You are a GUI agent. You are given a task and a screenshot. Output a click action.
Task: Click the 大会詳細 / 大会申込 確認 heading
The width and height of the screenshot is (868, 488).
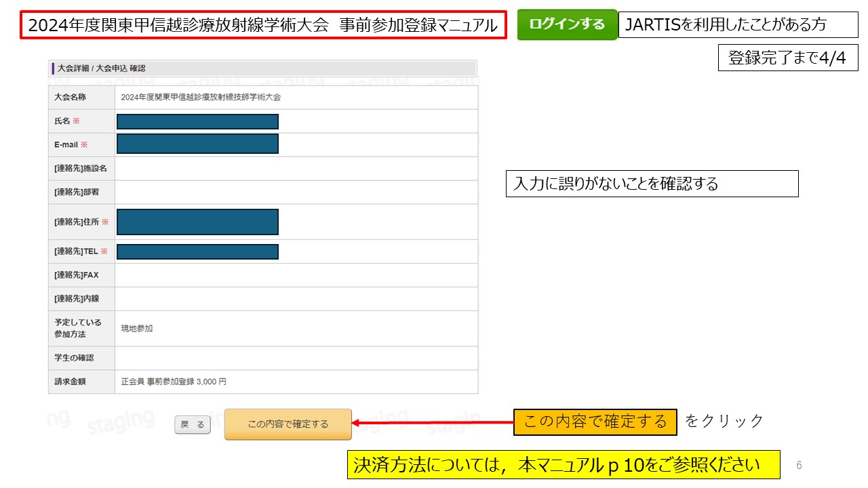tap(102, 68)
